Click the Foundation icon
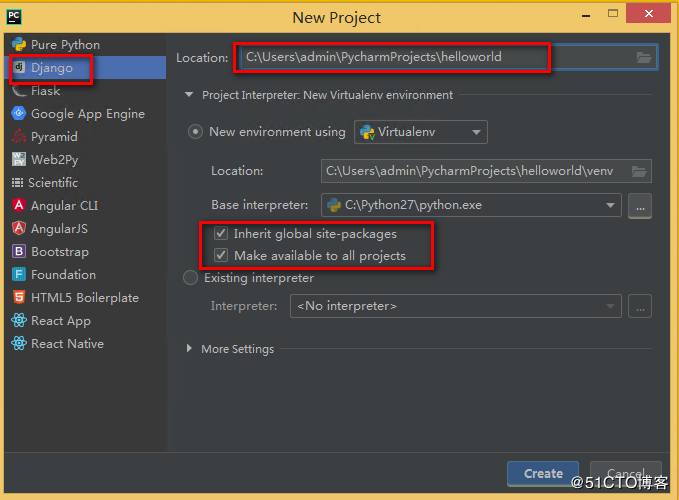Image resolution: width=679 pixels, height=500 pixels. 19,274
